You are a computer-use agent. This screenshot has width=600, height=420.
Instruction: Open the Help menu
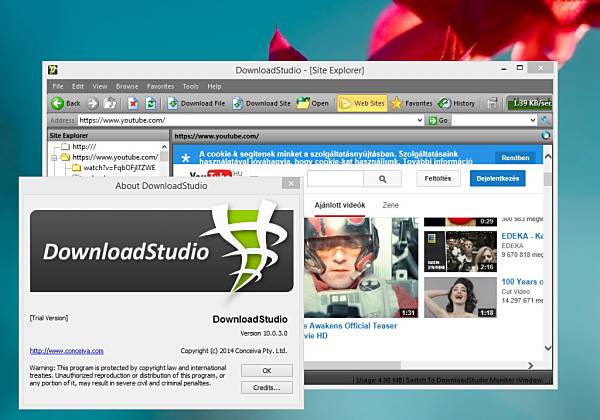[x=214, y=86]
